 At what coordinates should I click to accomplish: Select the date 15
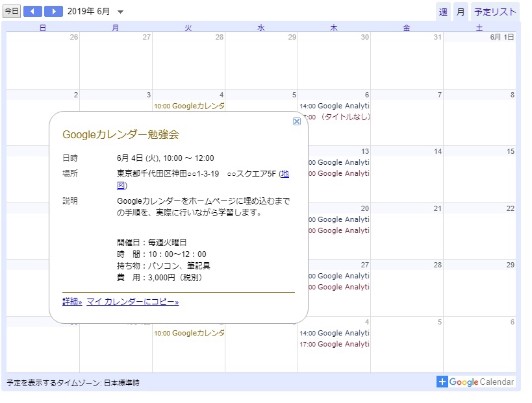511,151
